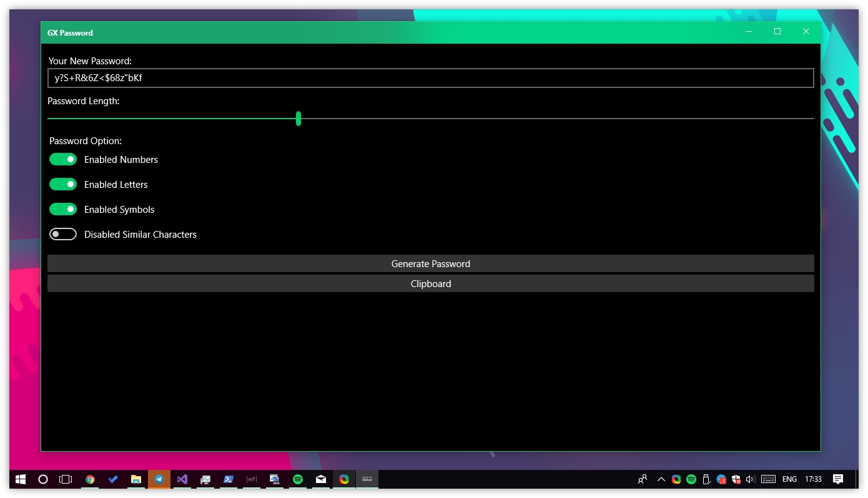The image size is (868, 498).
Task: Open Safely Remove Hardware USB tray icon
Action: point(706,479)
